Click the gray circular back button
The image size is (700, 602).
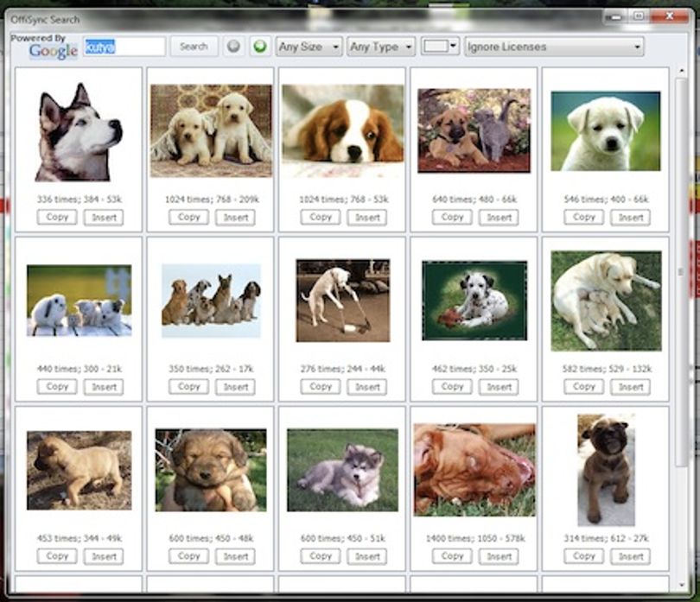pos(233,47)
